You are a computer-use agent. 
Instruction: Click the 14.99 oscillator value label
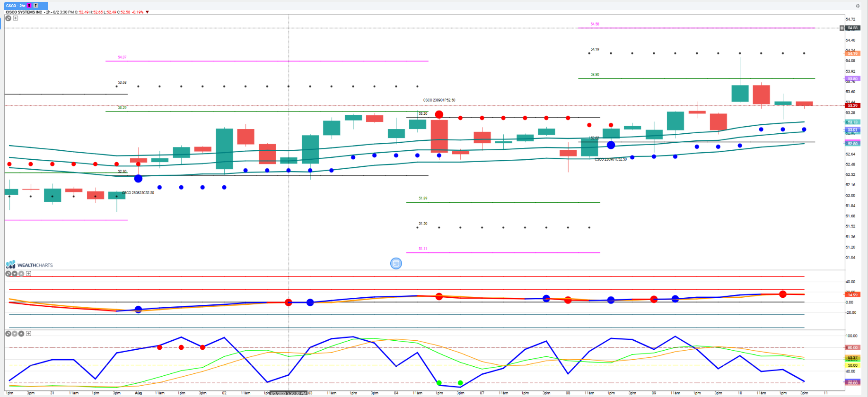point(852,295)
